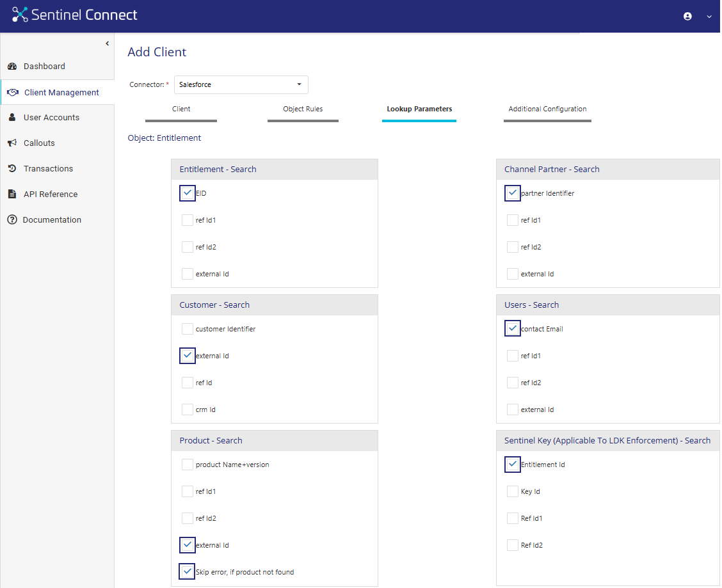The height and width of the screenshot is (588, 722).
Task: Disable Skip error, if product not found
Action: 188,572
